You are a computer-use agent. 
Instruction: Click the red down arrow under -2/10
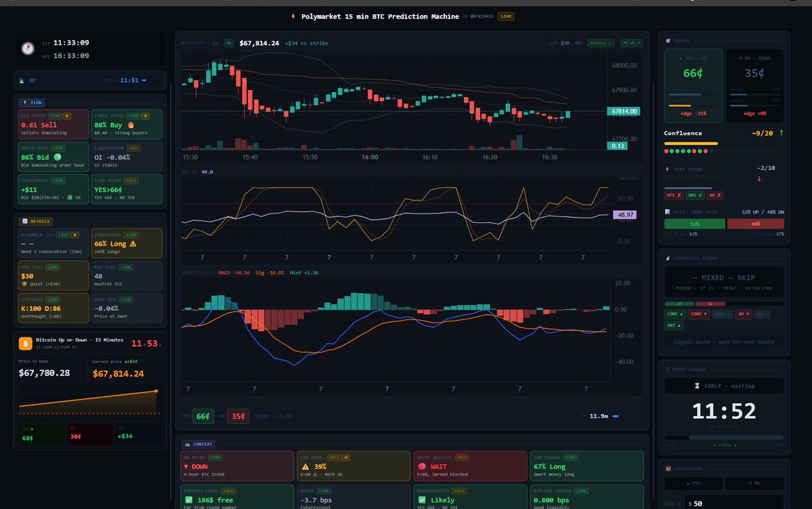coord(759,179)
